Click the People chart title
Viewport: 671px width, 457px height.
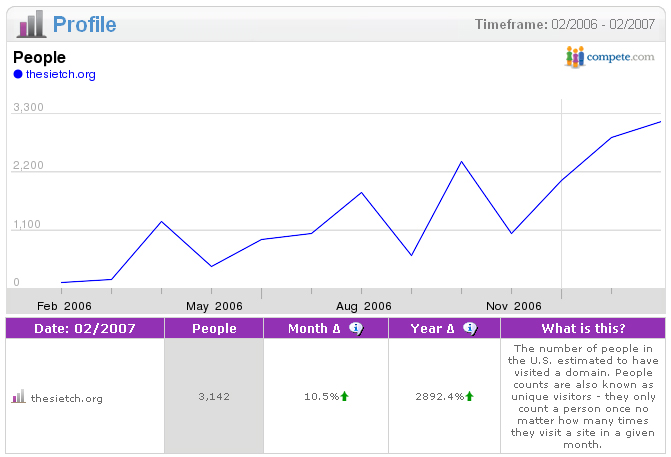[x=39, y=57]
